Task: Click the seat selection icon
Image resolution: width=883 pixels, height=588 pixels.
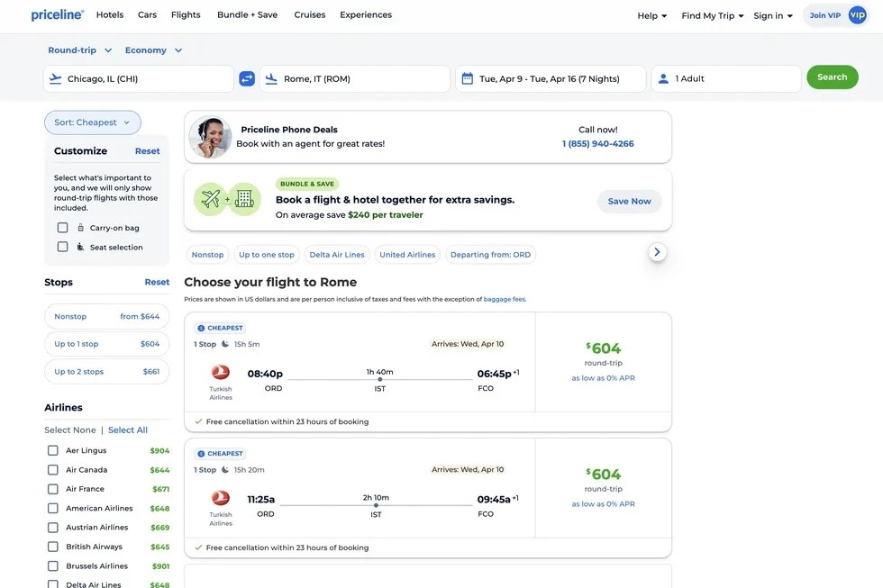Action: [80, 247]
